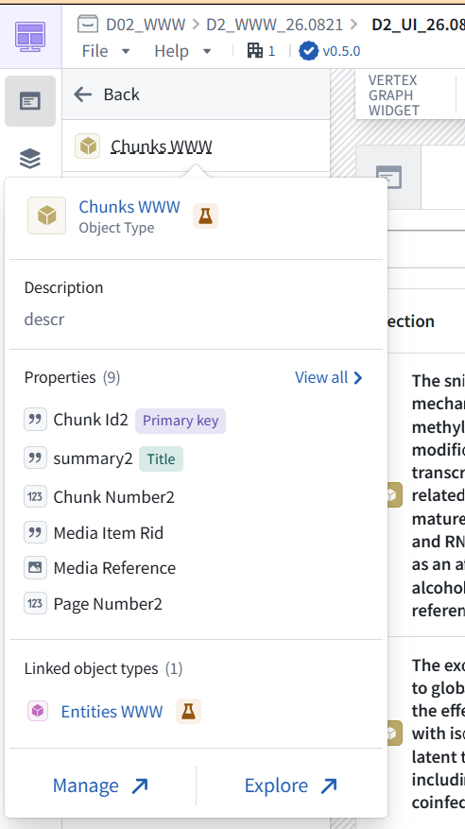Open the Workshop app logo icon
Viewport: 465px width, 829px height.
coord(30,36)
